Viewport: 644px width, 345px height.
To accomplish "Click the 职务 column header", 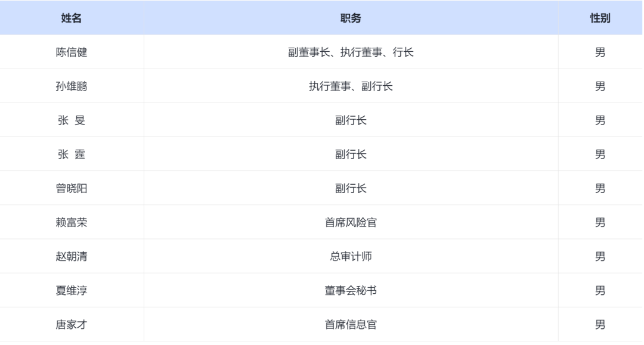I will click(351, 18).
